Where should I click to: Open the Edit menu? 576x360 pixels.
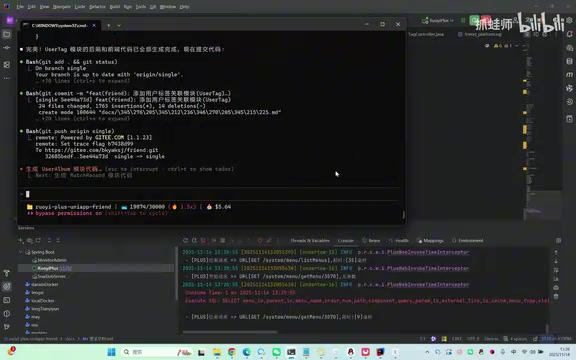[x=32, y=7]
